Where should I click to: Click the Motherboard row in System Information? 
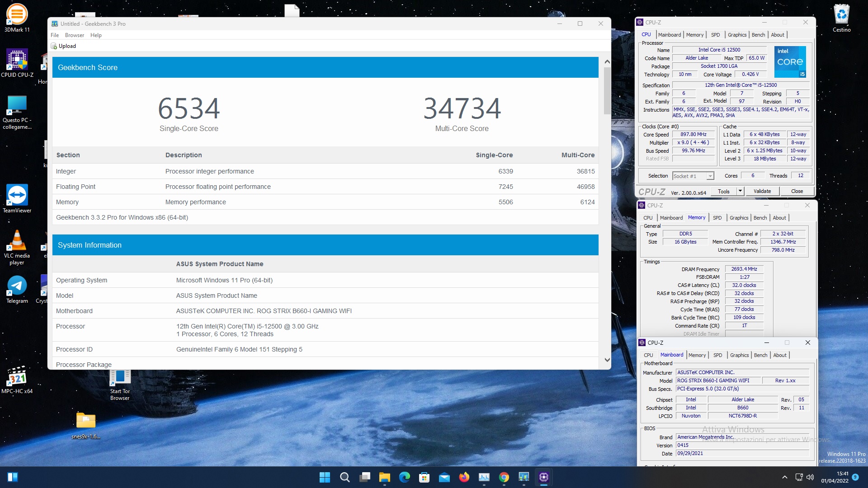point(325,311)
